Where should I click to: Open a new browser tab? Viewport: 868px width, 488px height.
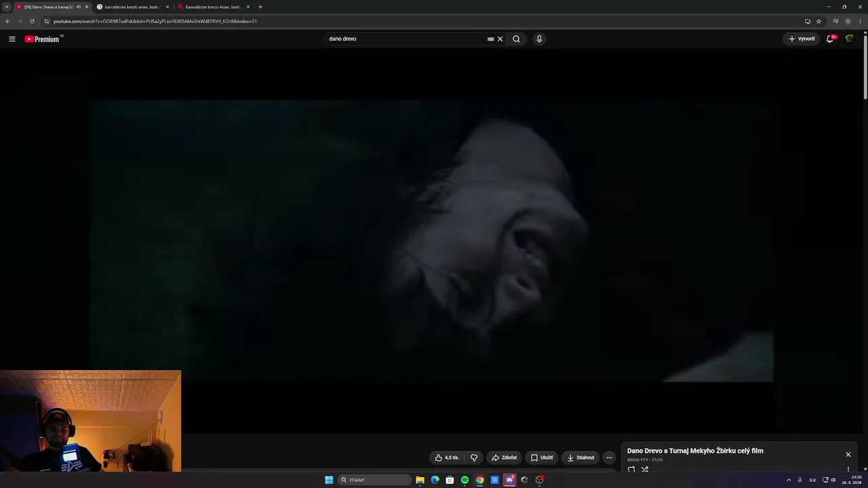click(260, 7)
